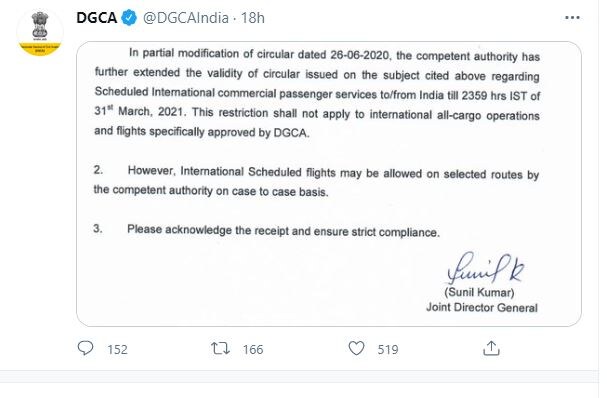Like the tweet with heart icon
This screenshot has height=398, width=607.
pos(356,348)
